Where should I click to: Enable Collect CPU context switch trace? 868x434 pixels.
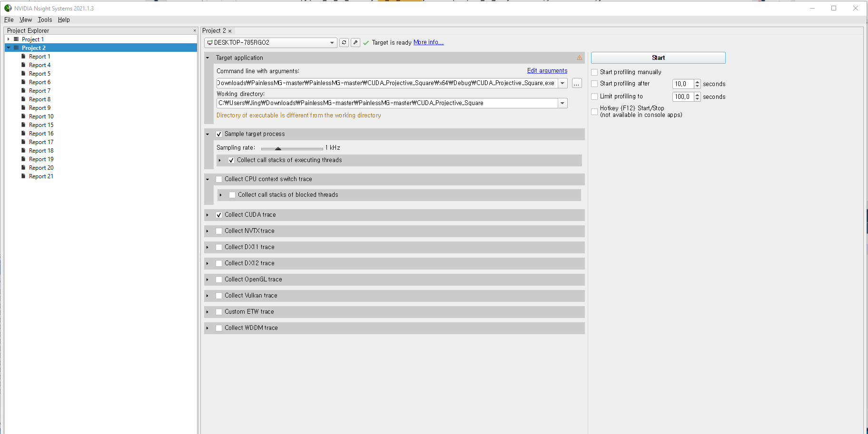coord(219,179)
